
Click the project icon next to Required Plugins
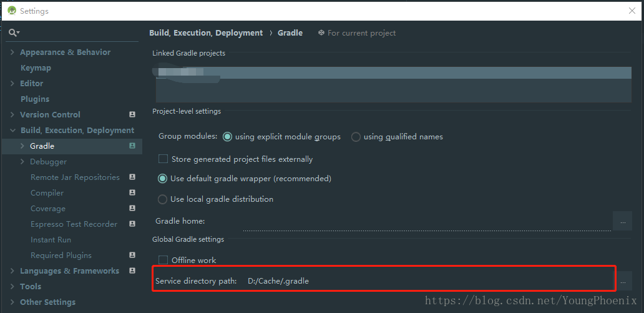click(x=132, y=255)
